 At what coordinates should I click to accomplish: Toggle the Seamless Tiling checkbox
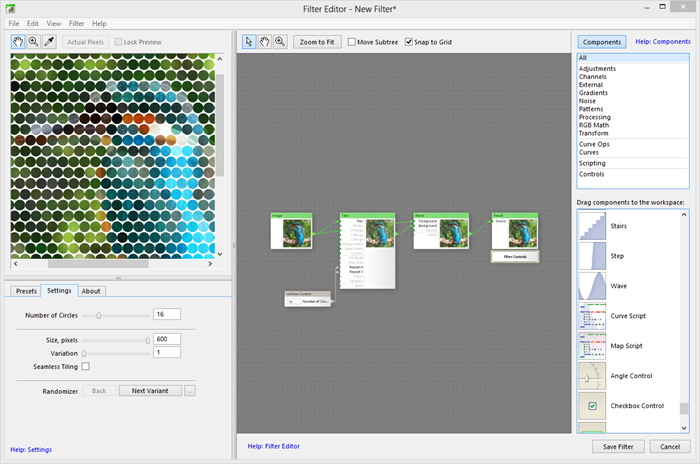click(x=85, y=367)
